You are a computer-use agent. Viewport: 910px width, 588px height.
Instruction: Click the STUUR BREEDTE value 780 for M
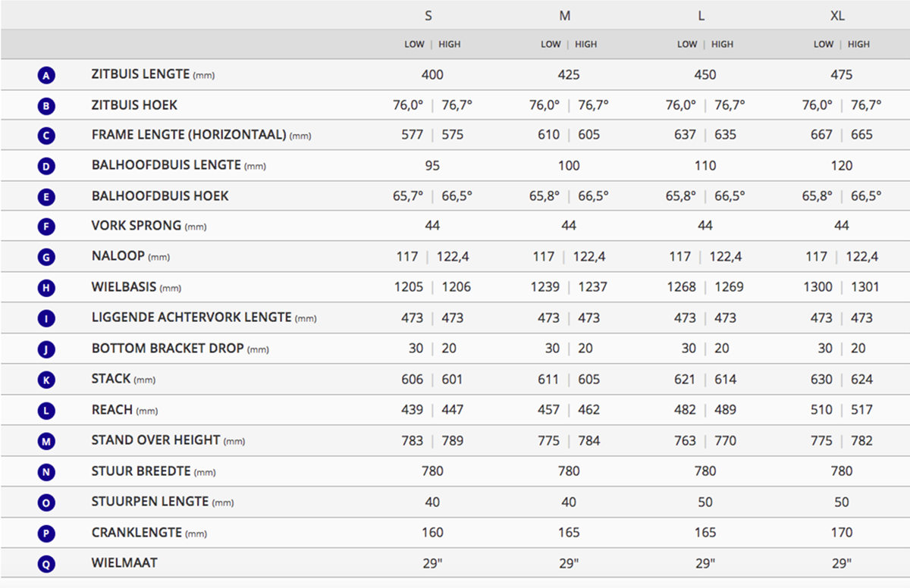tap(569, 471)
